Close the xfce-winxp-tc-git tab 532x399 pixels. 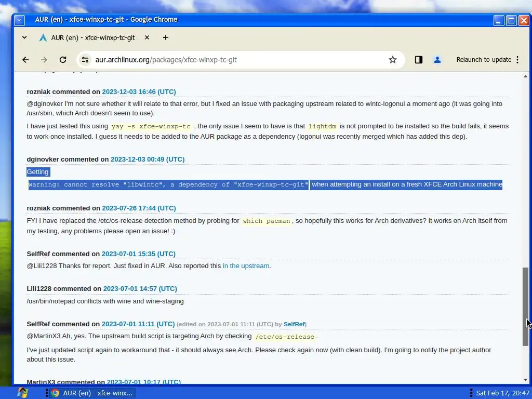(x=147, y=37)
